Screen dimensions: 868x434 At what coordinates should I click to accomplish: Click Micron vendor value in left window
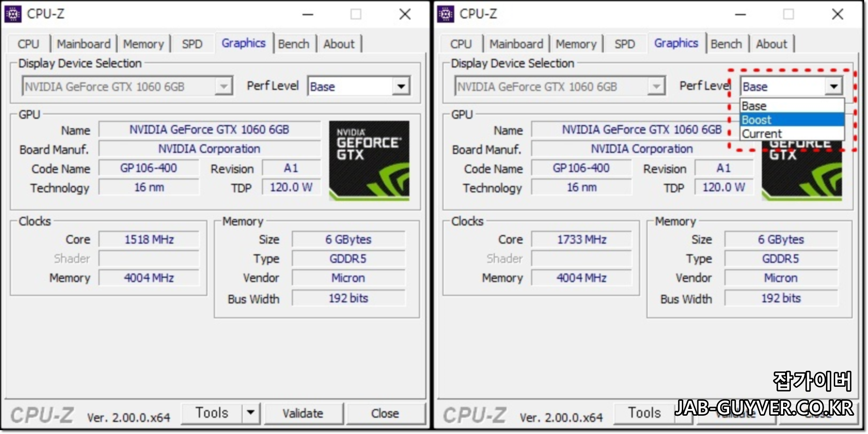[348, 278]
